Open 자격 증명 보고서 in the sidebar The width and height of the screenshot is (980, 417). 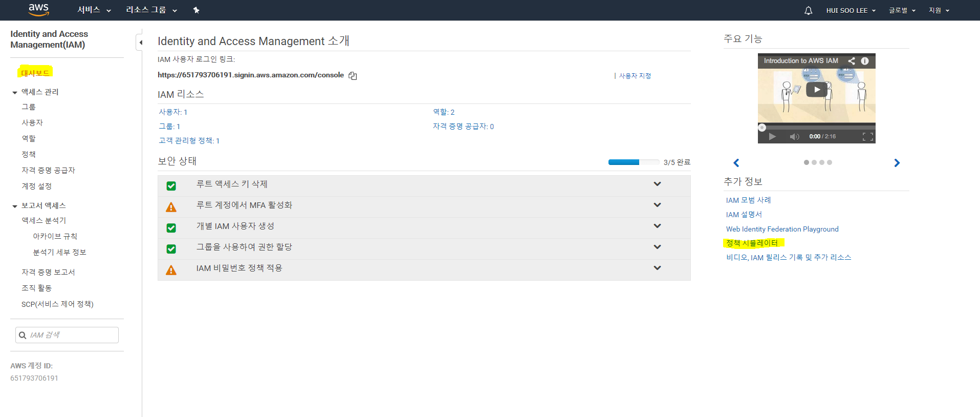(x=48, y=272)
